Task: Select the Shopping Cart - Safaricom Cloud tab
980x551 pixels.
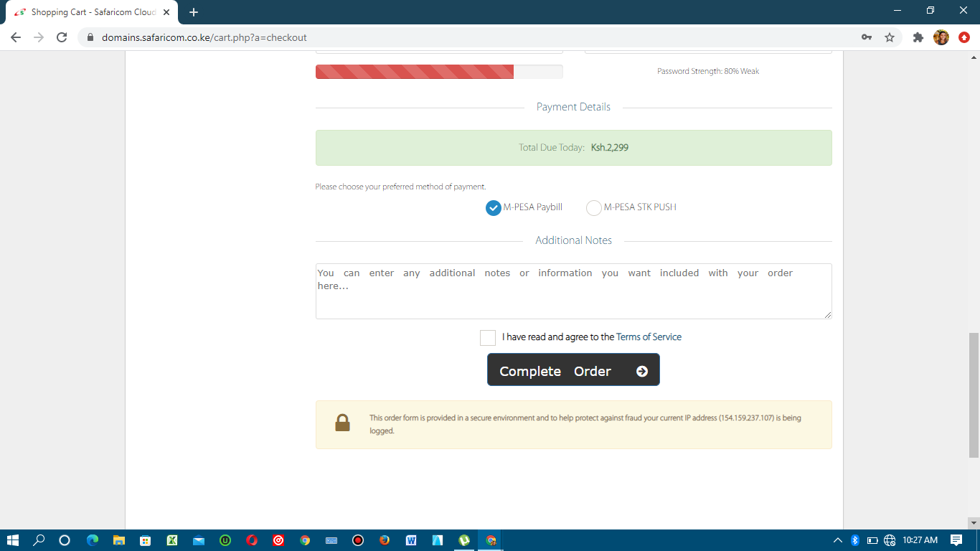Action: 92,12
